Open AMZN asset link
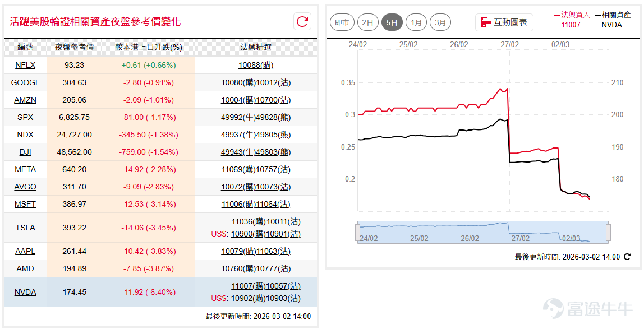 25,100
